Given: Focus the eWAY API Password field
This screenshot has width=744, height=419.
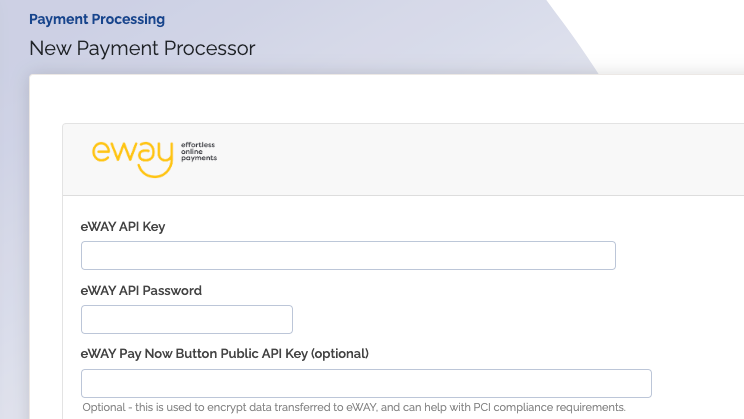Looking at the screenshot, I should tap(186, 320).
